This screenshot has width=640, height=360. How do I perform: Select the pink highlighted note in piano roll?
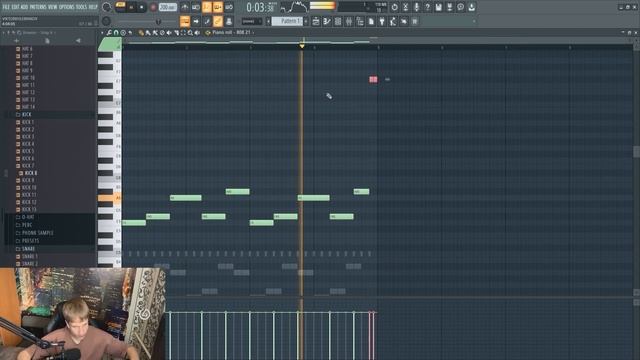click(x=373, y=79)
